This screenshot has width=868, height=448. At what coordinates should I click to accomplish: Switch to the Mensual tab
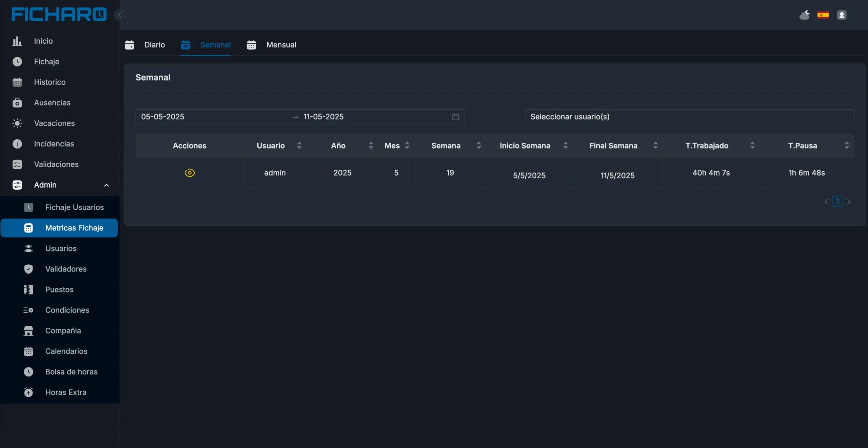coord(271,45)
